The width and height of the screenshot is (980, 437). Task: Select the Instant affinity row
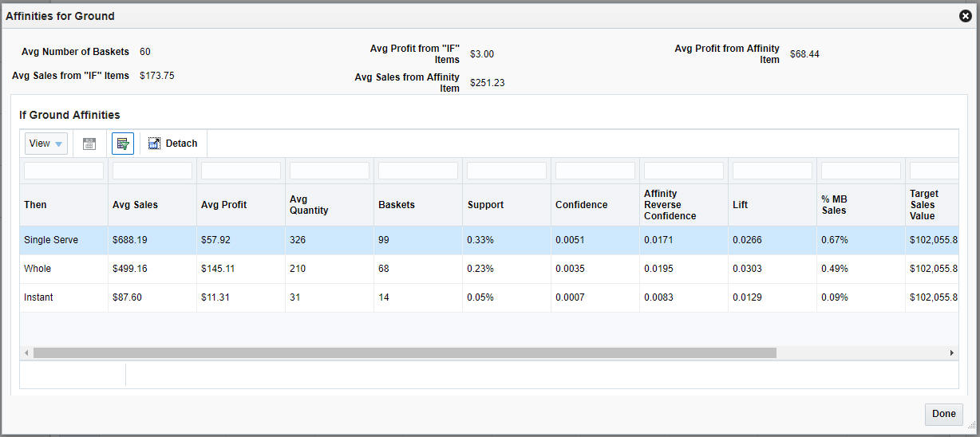click(488, 297)
